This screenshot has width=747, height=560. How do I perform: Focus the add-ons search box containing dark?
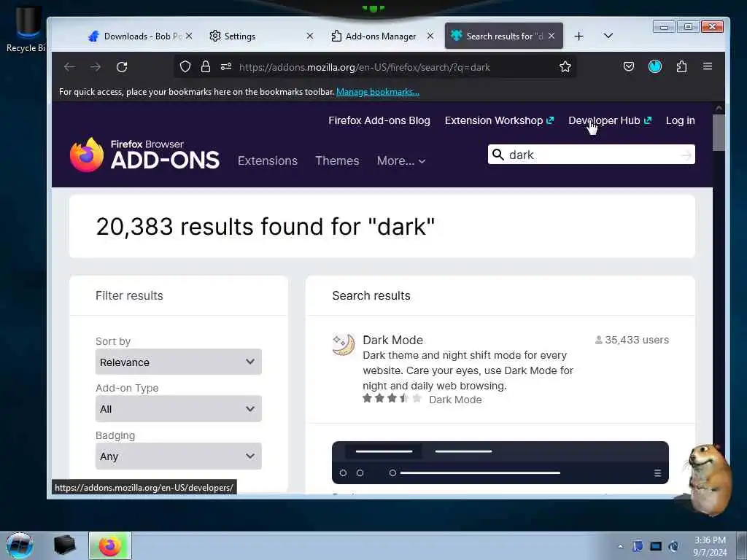592,155
